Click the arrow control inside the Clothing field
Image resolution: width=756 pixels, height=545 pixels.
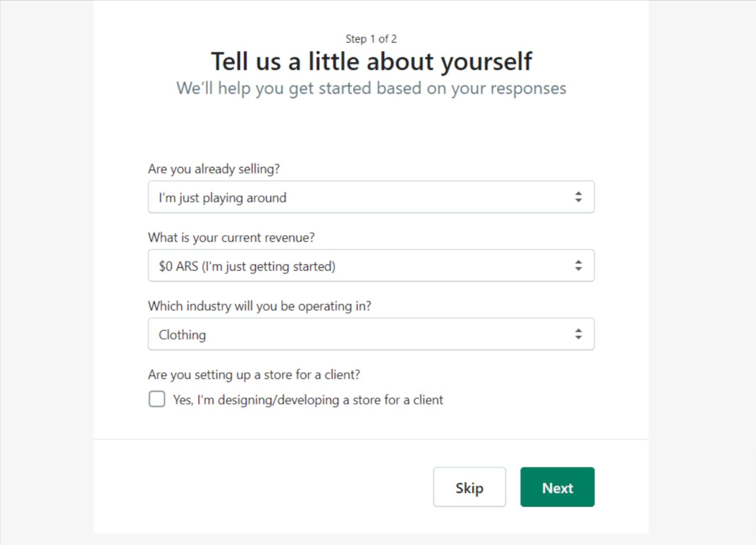point(579,334)
